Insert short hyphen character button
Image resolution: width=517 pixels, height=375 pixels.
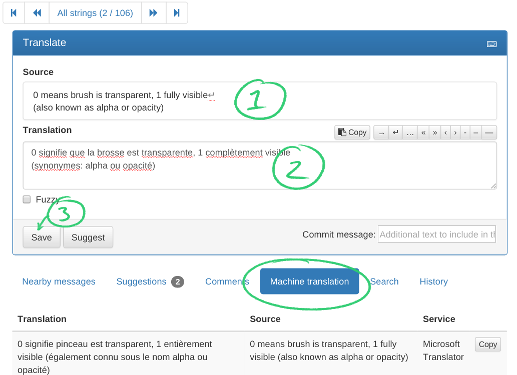tap(465, 132)
